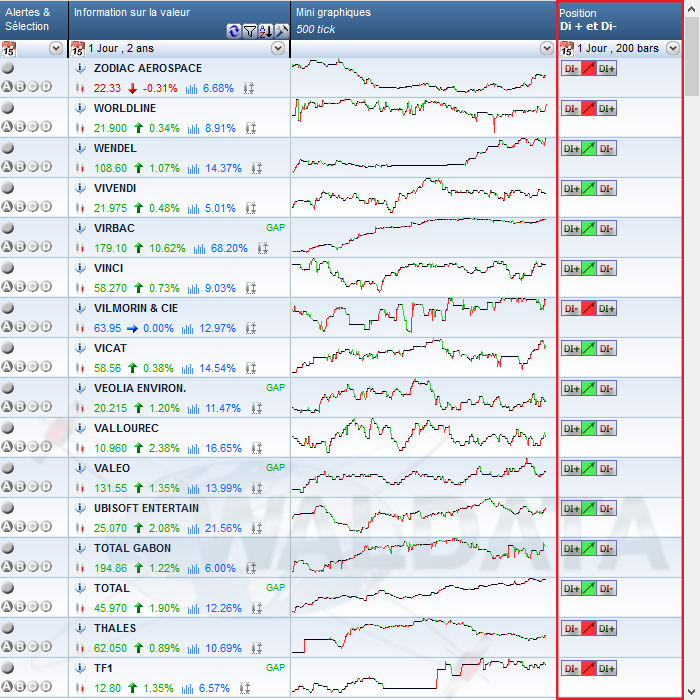This screenshot has height=700, width=700.
Task: Open the info icon for VIVENDI
Action: 80,188
